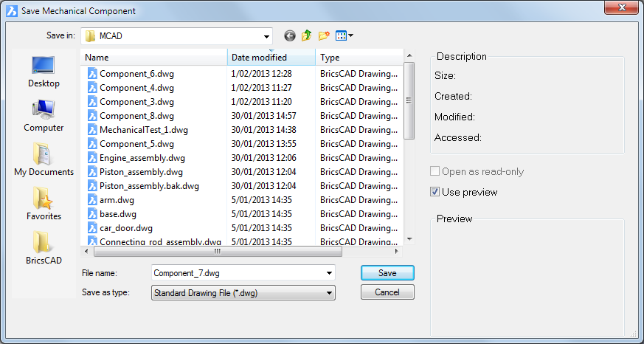Go up one folder level icon
The height and width of the screenshot is (344, 644).
tap(306, 35)
